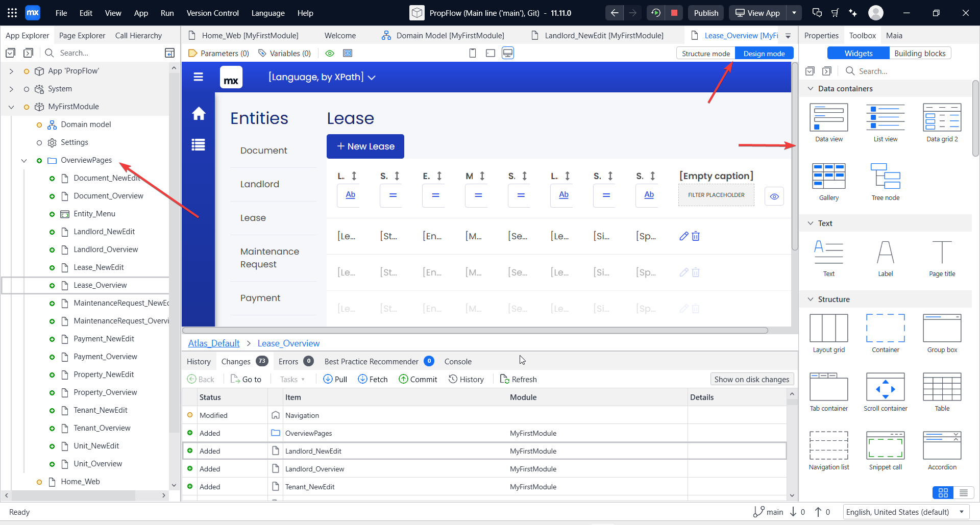Open the Domain Model document tab

click(443, 35)
